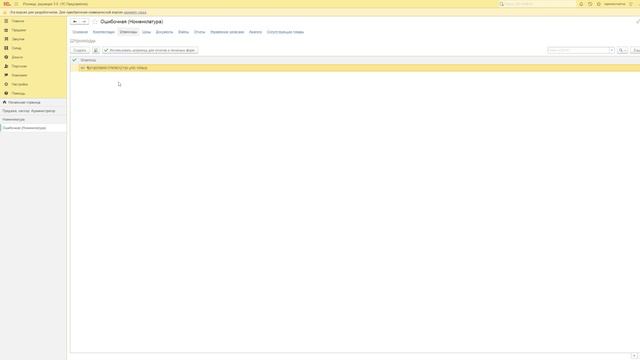Click the back arrow navigation button
640x360 pixels.
point(75,22)
